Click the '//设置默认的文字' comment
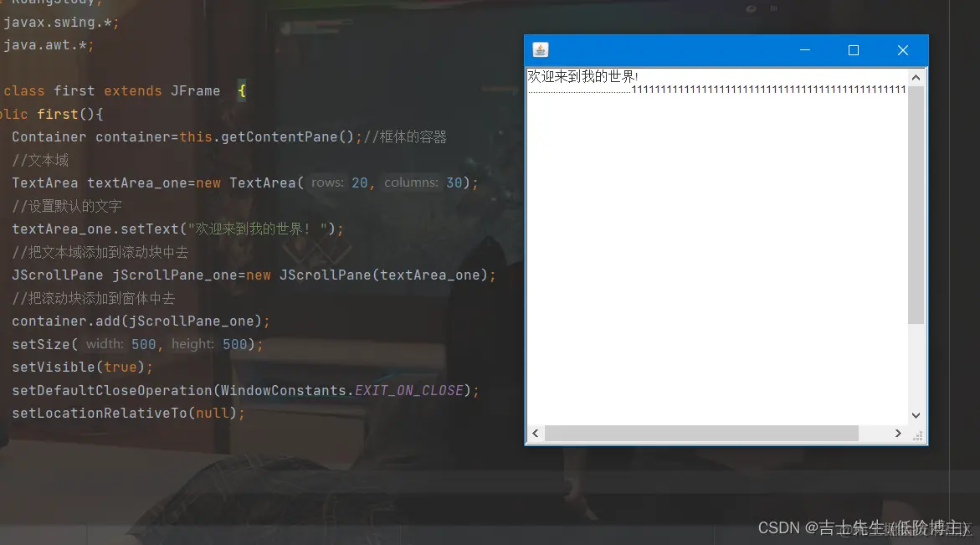The height and width of the screenshot is (545, 980). click(x=67, y=206)
